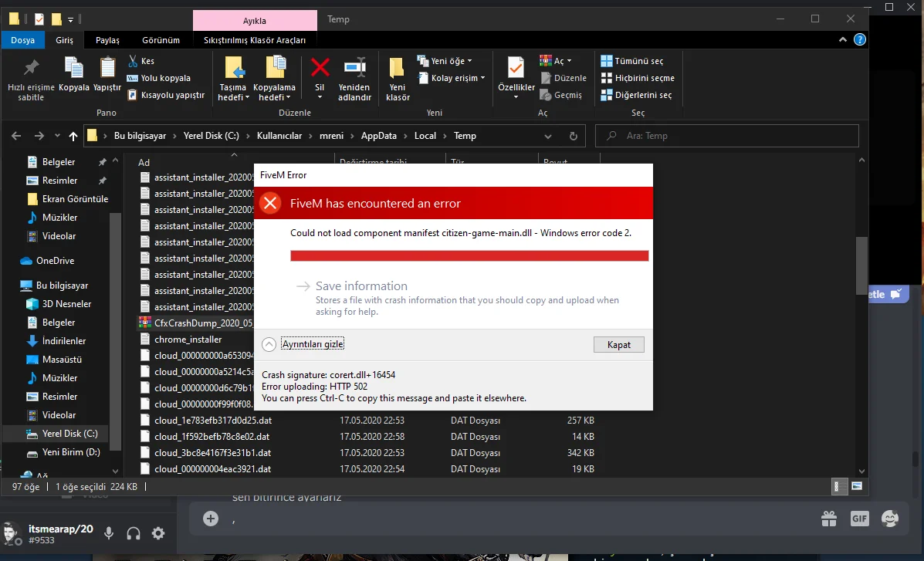Viewport: 924px width, 561px height.
Task: Open the Dosya menu tab
Action: coord(22,40)
